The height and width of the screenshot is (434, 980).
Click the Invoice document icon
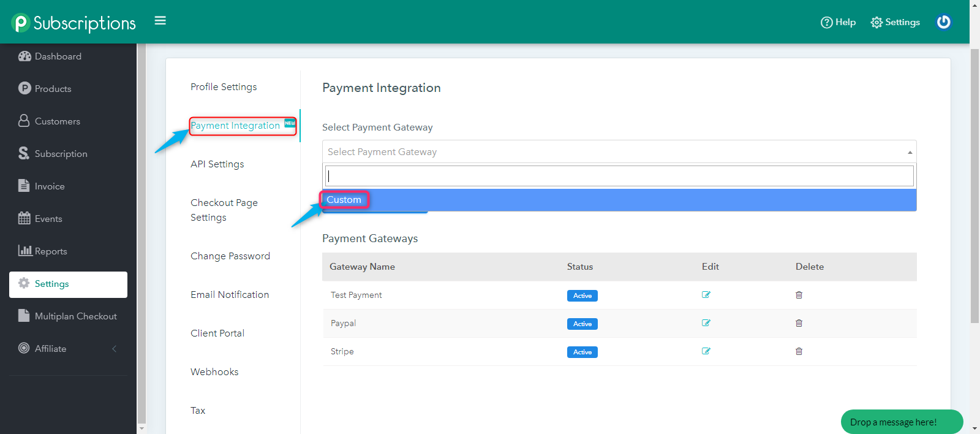24,186
